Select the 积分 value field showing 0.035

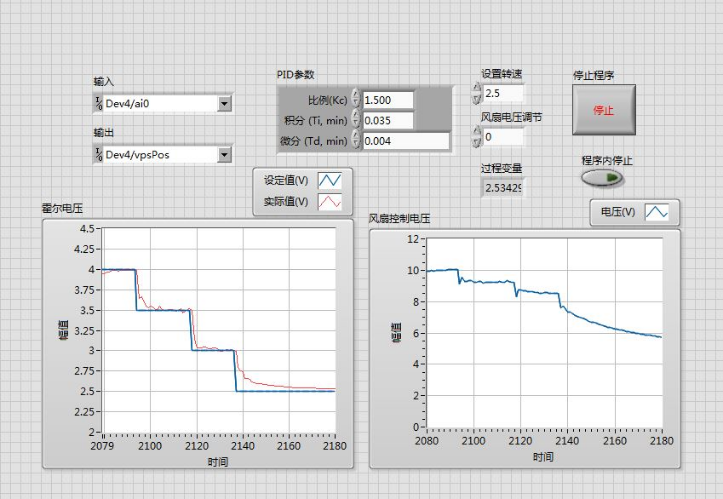(388, 120)
